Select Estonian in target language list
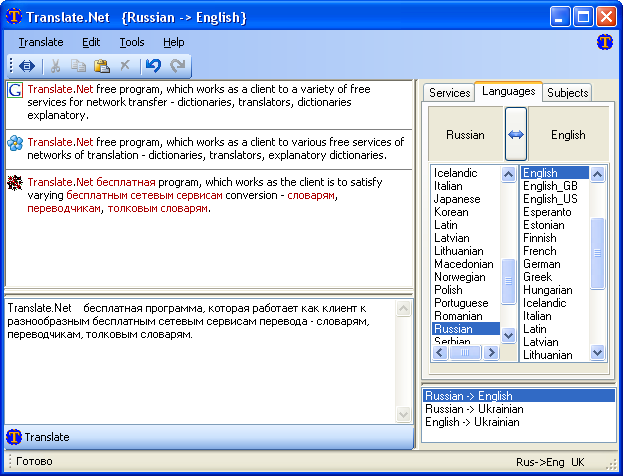 click(555, 225)
